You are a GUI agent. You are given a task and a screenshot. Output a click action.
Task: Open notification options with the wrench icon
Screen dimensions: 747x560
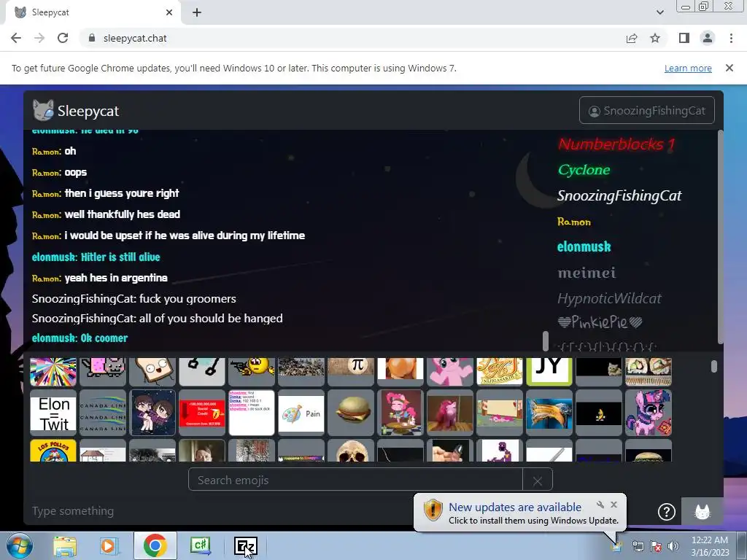coord(600,505)
